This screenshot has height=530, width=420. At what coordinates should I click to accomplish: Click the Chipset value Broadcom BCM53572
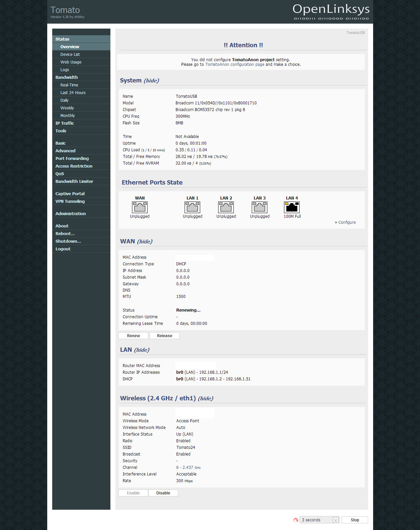210,110
